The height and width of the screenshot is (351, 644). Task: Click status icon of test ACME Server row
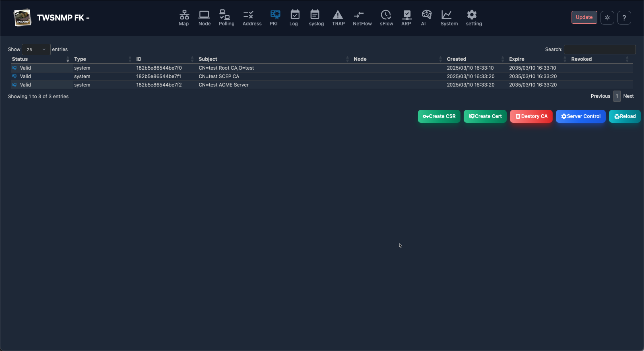pos(14,85)
